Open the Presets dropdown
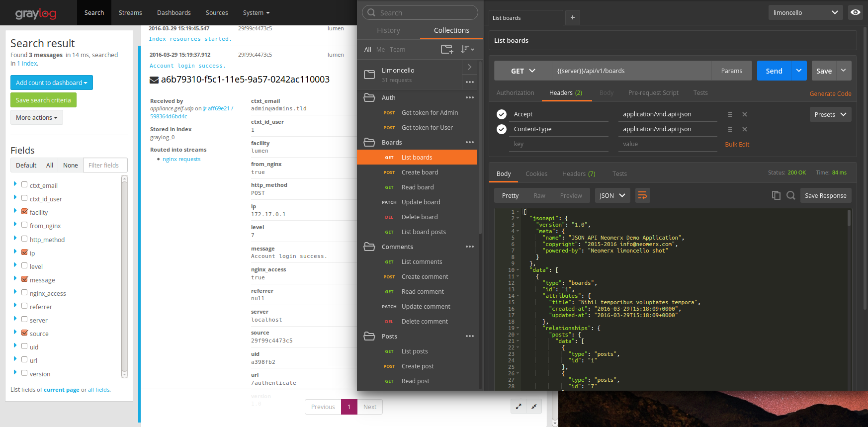Image resolution: width=868 pixels, height=427 pixels. 830,114
